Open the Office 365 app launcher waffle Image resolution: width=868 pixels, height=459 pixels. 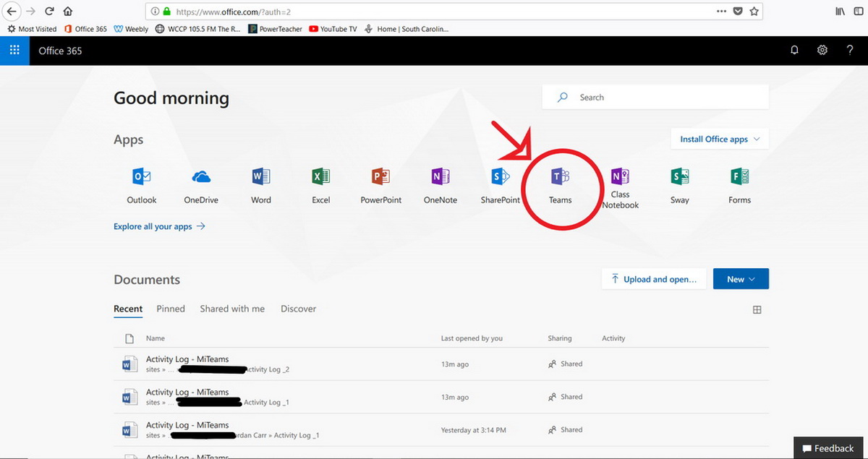pos(14,51)
